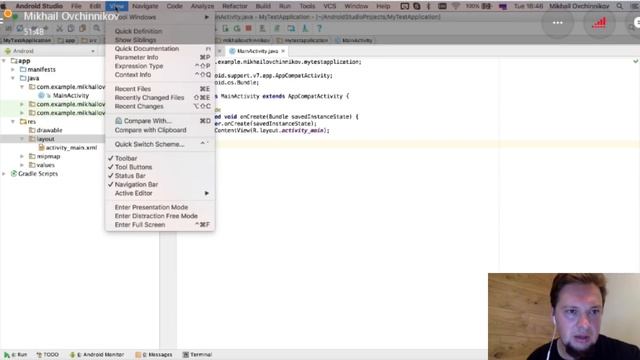Open the File menu

point(76,6)
